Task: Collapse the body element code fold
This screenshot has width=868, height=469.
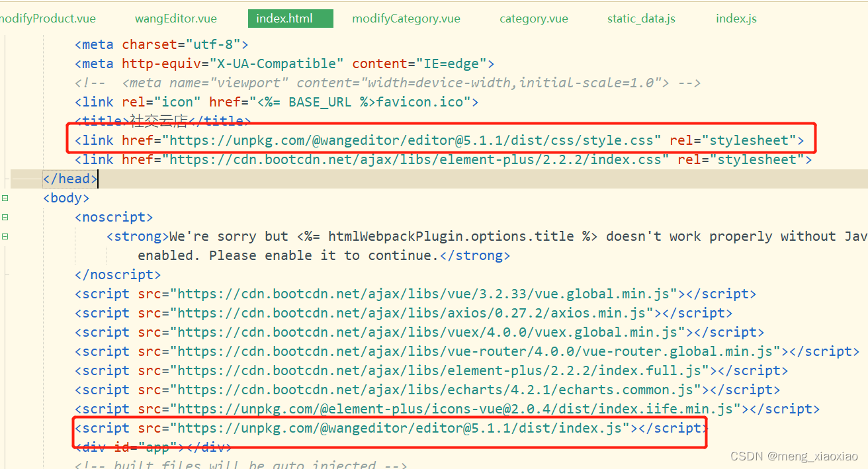Action: [x=5, y=197]
